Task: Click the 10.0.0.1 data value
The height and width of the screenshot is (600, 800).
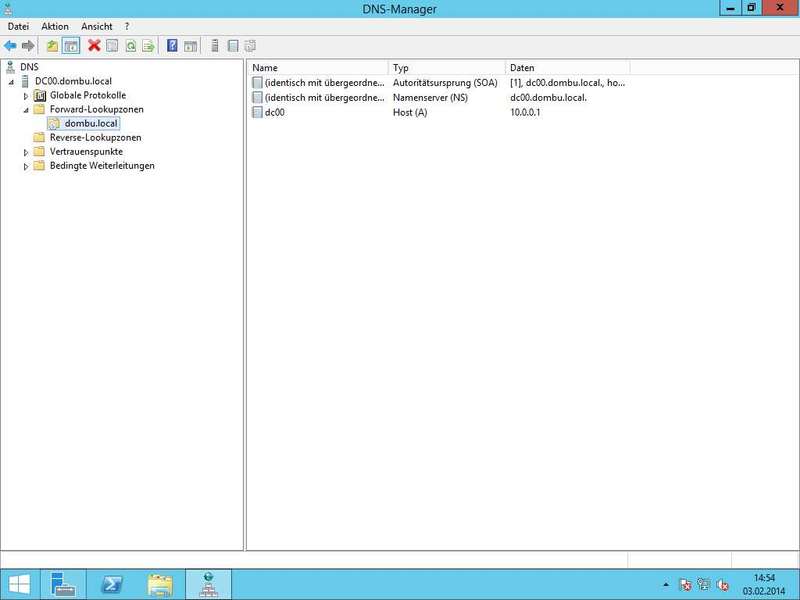Action: tap(525, 112)
